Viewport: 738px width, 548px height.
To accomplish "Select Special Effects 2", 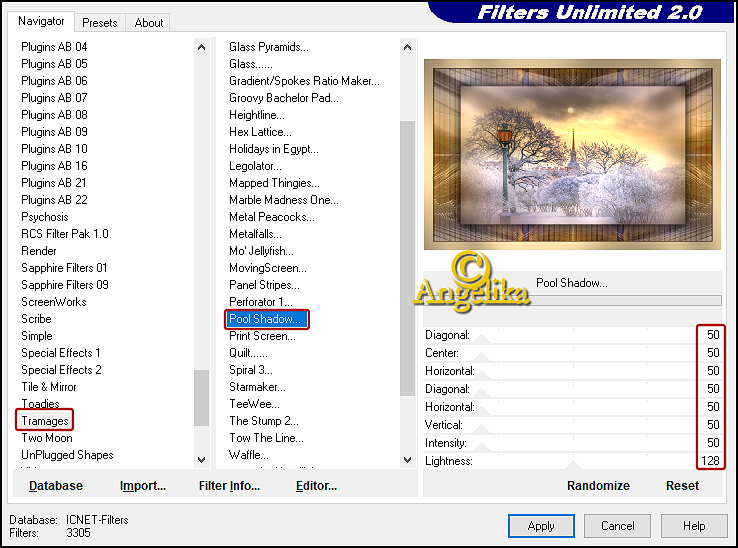I will [61, 370].
